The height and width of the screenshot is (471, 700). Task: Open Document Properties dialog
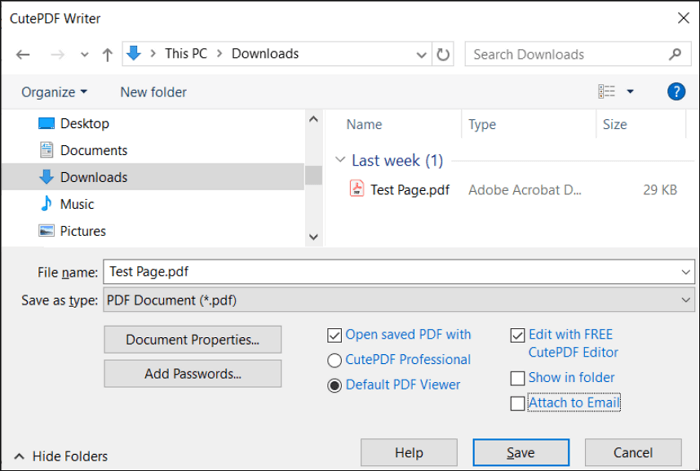193,340
